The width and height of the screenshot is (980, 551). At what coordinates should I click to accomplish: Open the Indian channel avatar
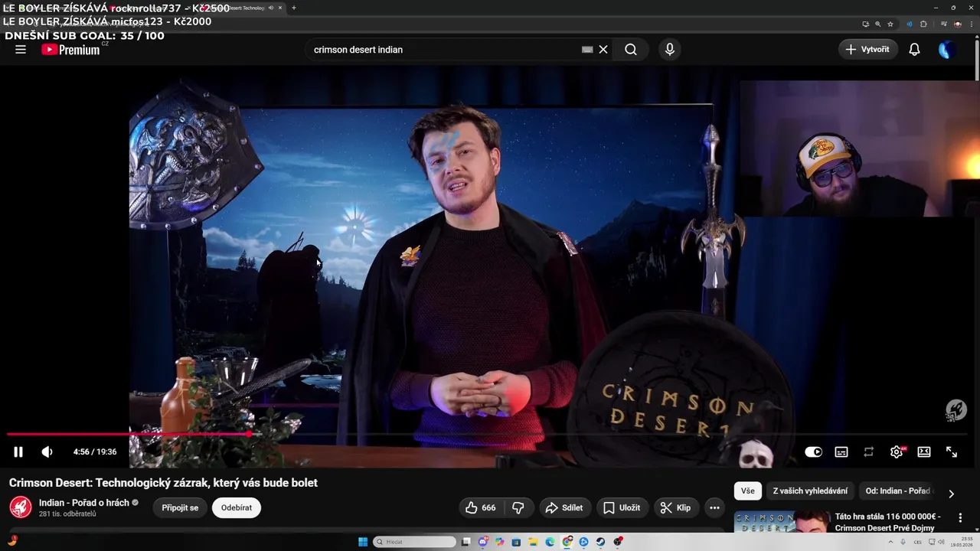[21, 507]
